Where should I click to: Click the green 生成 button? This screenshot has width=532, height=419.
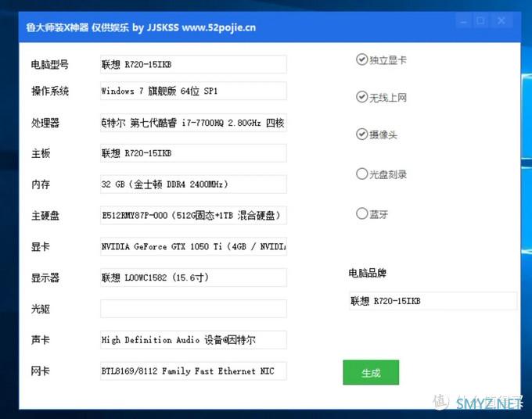pos(371,373)
